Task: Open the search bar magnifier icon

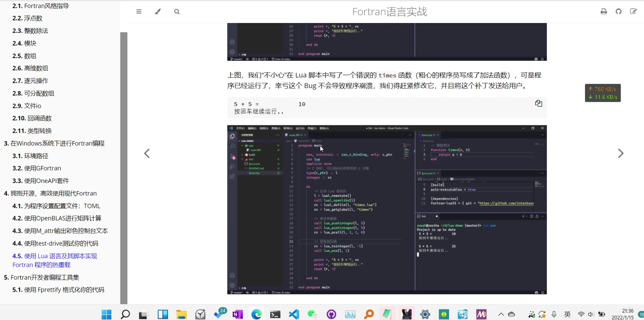Action: (177, 12)
